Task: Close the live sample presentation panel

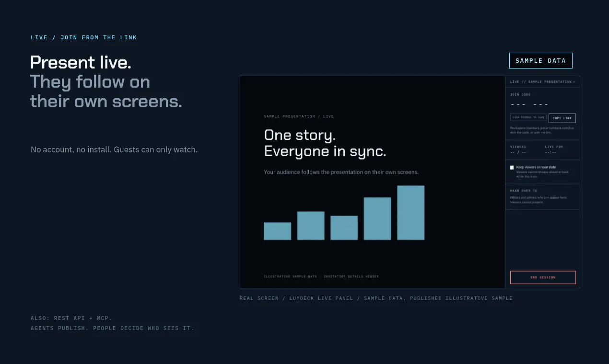Action: click(x=574, y=82)
